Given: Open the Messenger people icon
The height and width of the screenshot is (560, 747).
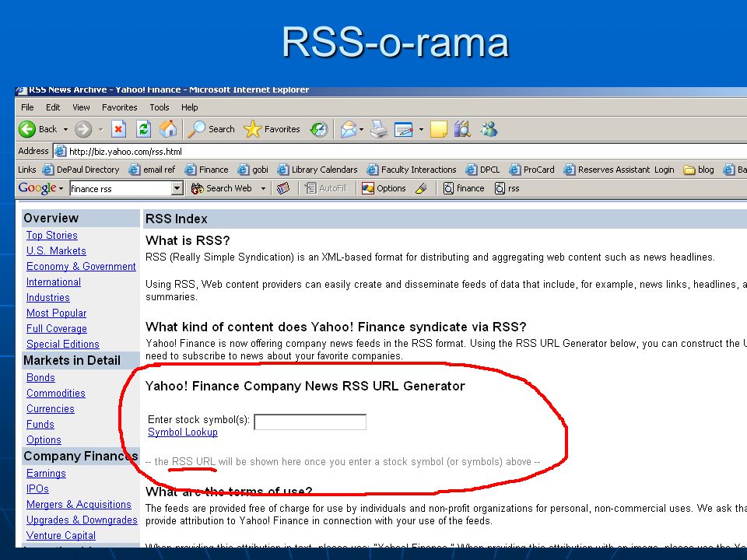Looking at the screenshot, I should coord(489,129).
